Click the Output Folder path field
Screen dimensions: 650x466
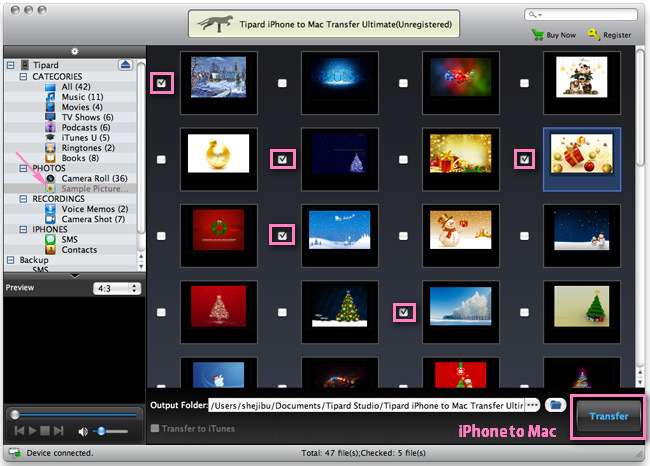(366, 405)
